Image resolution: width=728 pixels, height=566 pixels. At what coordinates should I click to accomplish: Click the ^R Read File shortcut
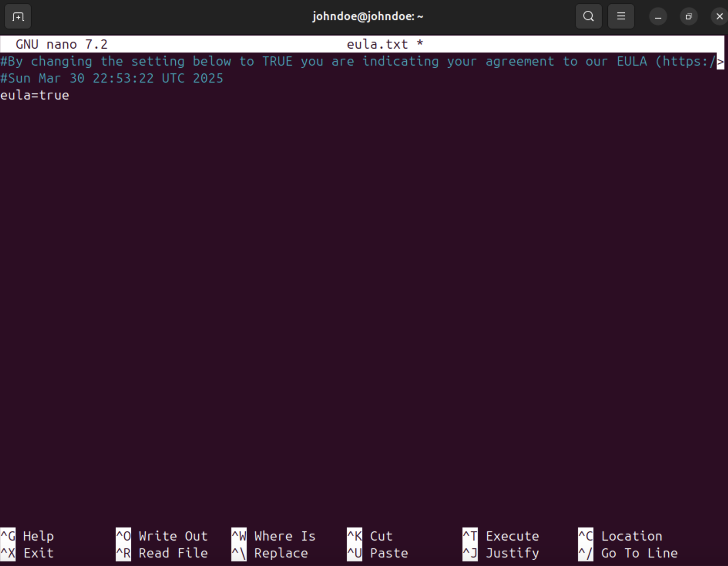162,553
